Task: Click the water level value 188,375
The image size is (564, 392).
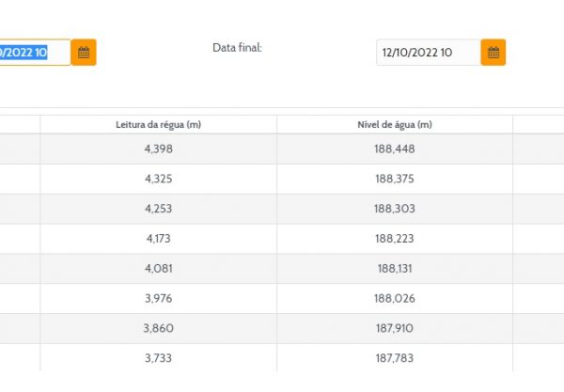Action: (394, 179)
